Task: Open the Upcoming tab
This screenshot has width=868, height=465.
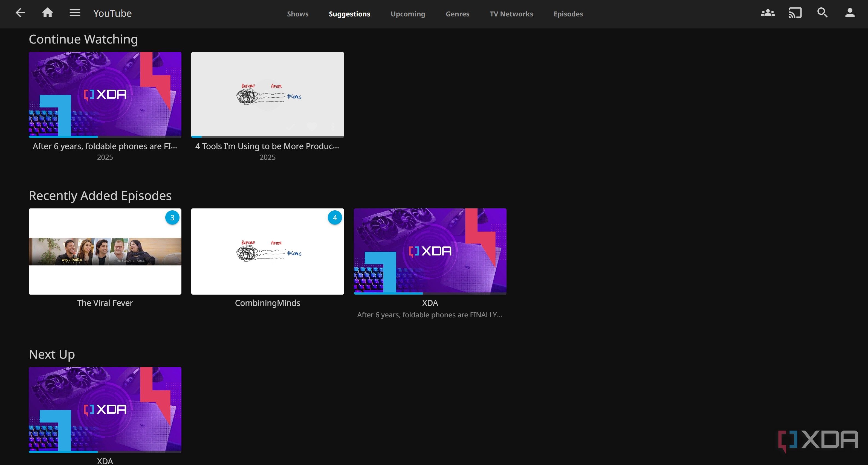Action: coord(408,14)
